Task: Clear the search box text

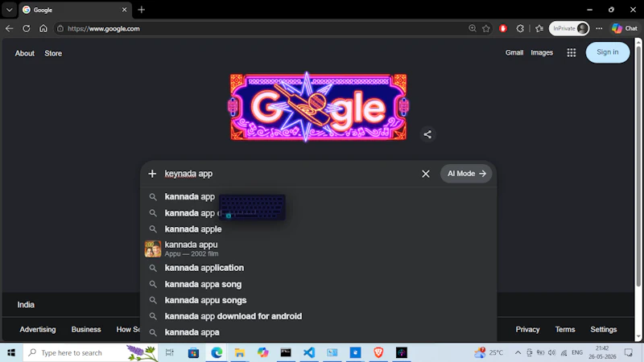Action: (x=426, y=174)
